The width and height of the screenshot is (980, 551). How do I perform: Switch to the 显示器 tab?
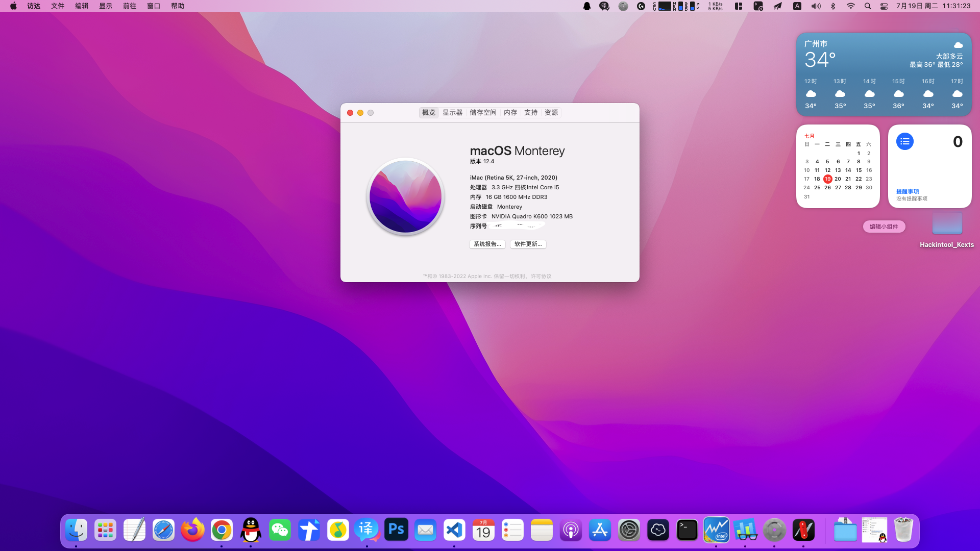tap(452, 113)
